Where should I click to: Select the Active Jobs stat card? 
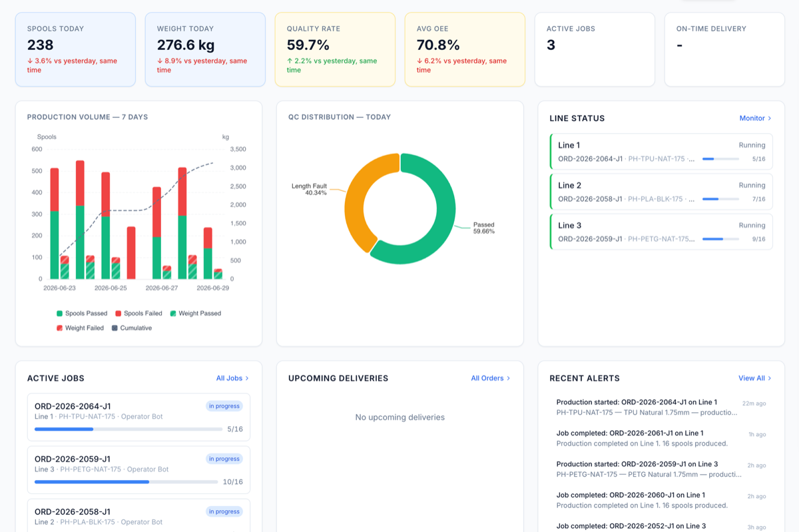[595, 49]
